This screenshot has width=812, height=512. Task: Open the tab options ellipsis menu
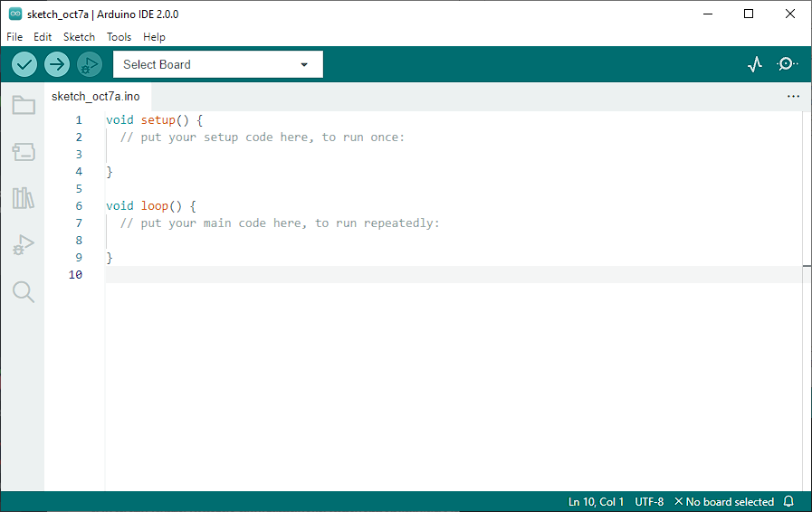[x=793, y=96]
